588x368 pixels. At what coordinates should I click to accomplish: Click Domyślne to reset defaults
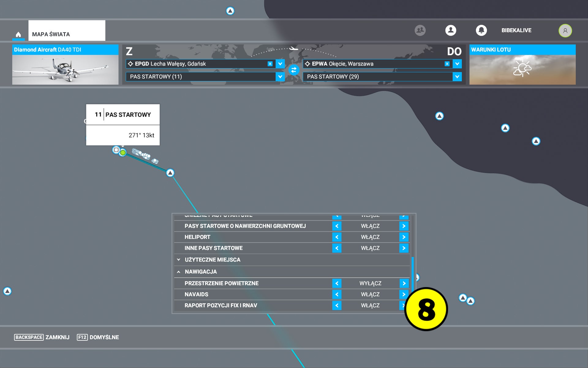(98, 337)
